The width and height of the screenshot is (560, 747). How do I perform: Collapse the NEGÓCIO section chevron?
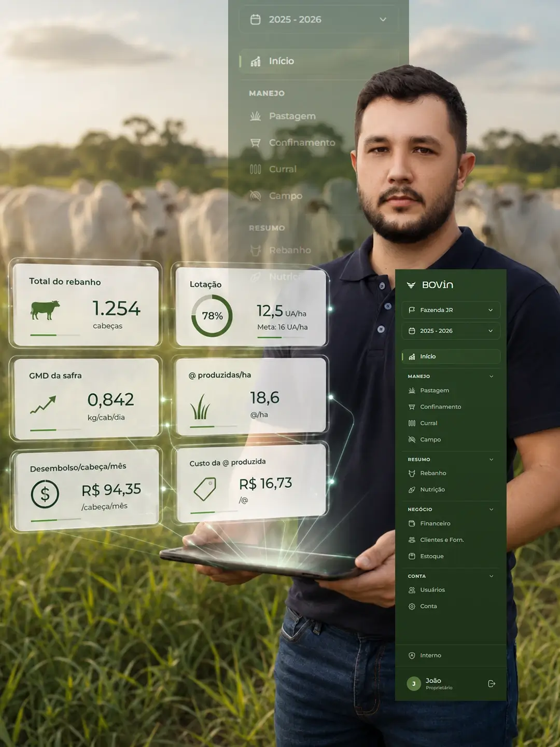pos(491,509)
